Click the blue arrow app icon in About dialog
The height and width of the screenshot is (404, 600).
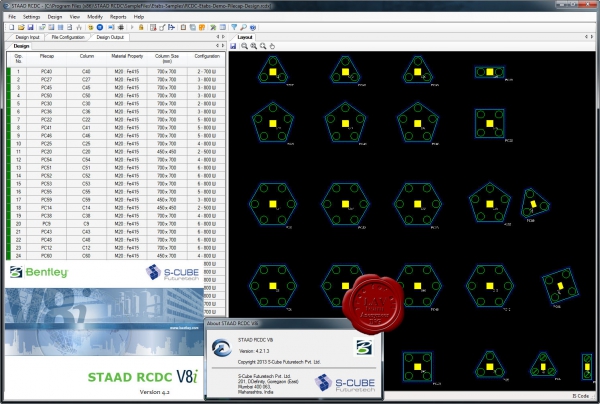(x=222, y=347)
